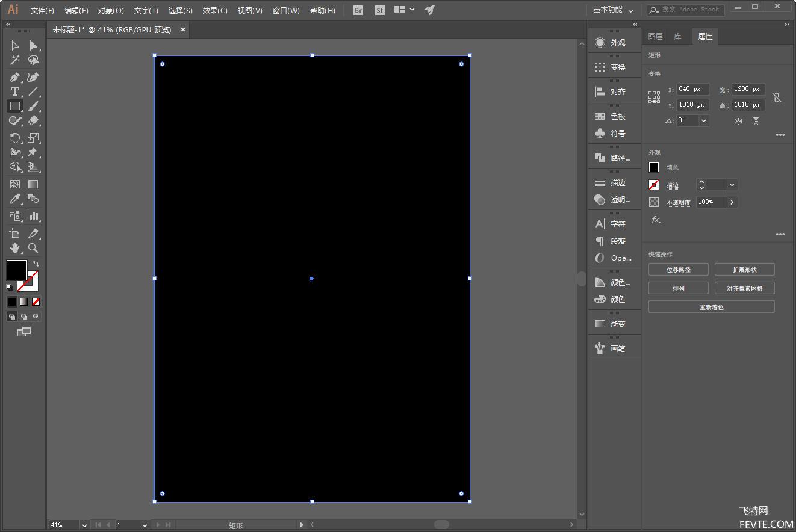
Task: Open the artboard number dropdown
Action: coord(145,525)
